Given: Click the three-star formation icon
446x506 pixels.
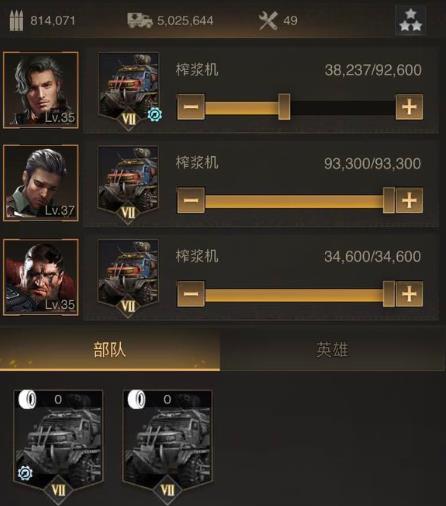Looking at the screenshot, I should coord(410,20).
